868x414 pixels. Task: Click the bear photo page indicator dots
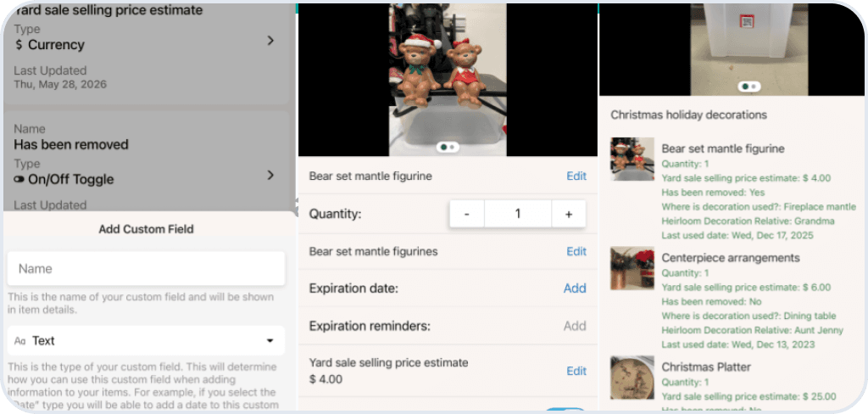[448, 148]
